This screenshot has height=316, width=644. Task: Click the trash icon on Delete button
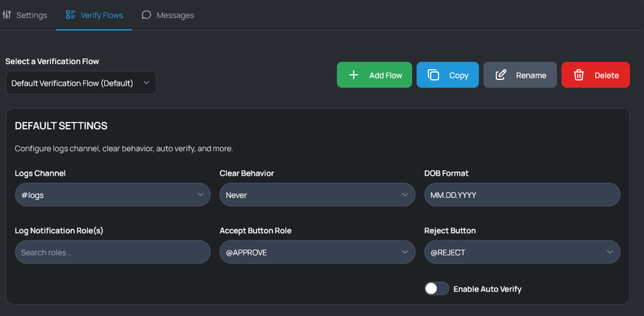tap(579, 75)
